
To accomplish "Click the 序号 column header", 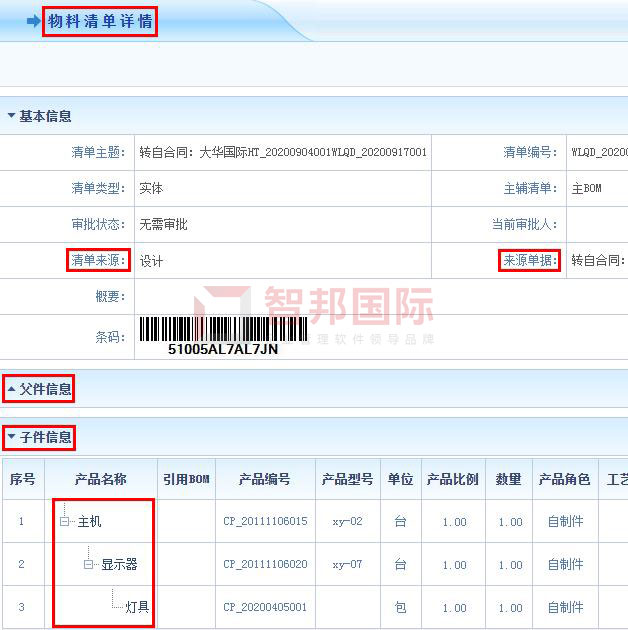I will point(23,479).
